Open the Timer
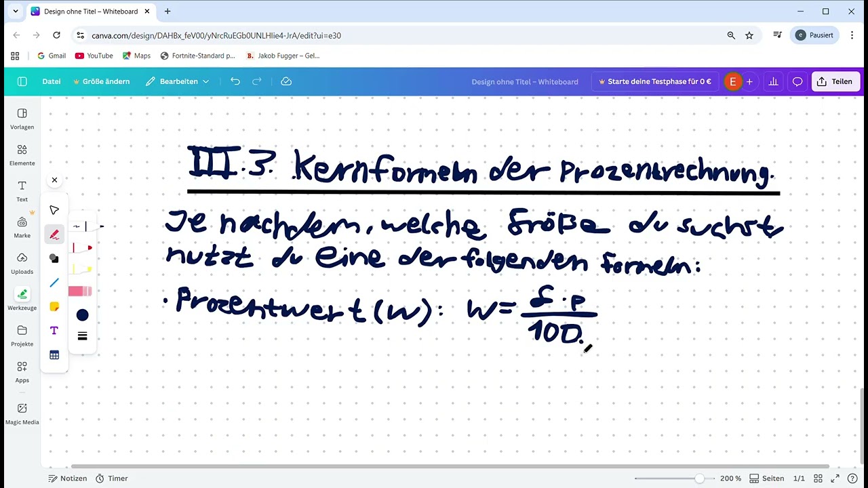868x488 pixels. pos(112,479)
